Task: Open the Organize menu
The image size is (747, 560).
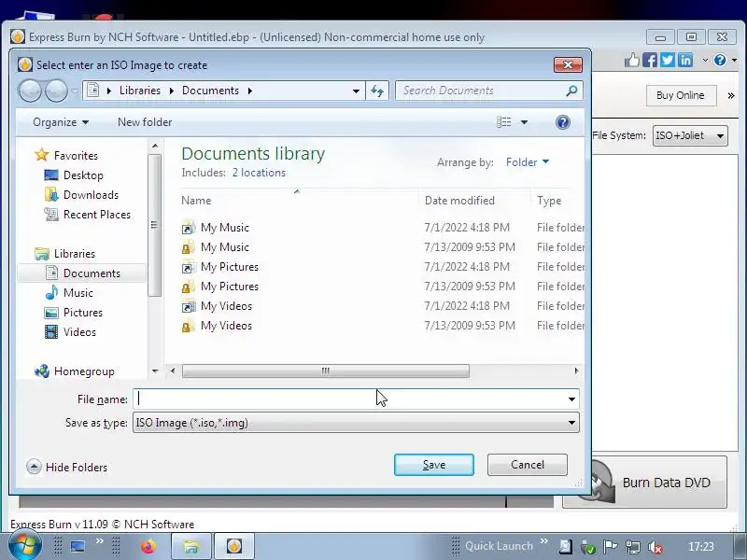Action: click(x=61, y=122)
